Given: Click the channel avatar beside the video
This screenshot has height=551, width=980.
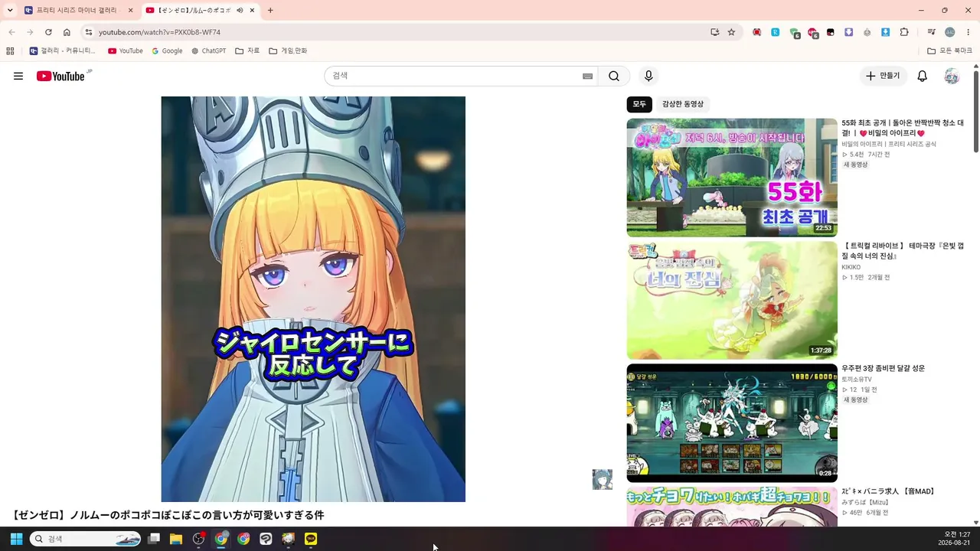Looking at the screenshot, I should pyautogui.click(x=603, y=480).
